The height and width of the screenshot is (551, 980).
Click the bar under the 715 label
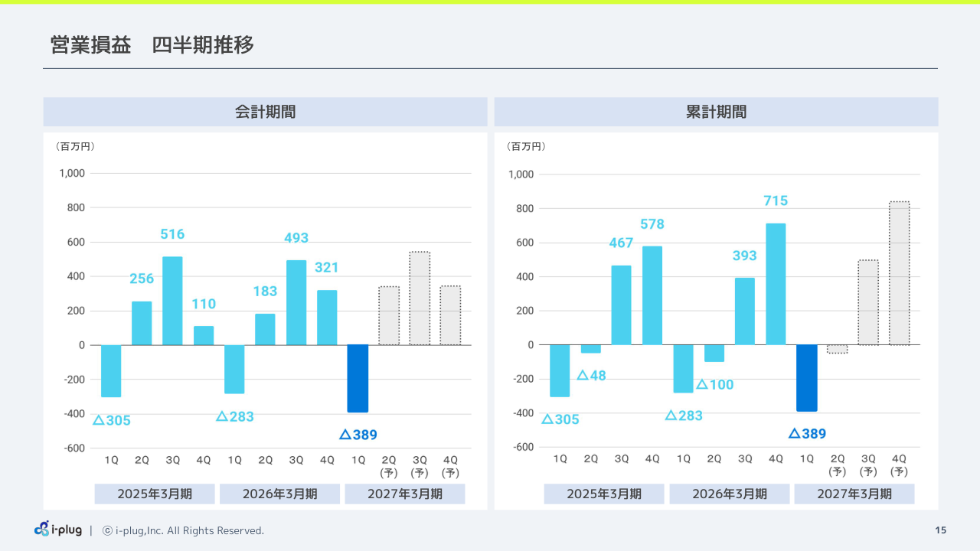click(776, 284)
